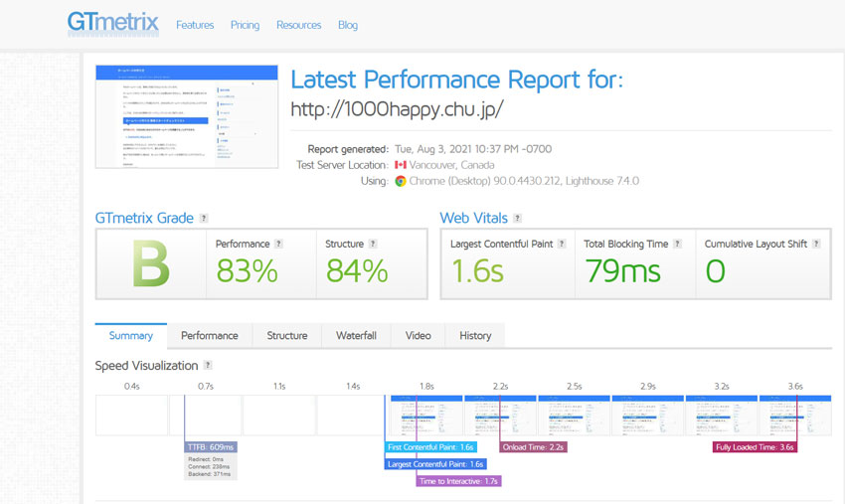Click the Canada flag icon
This screenshot has height=504, width=845.
click(x=401, y=165)
